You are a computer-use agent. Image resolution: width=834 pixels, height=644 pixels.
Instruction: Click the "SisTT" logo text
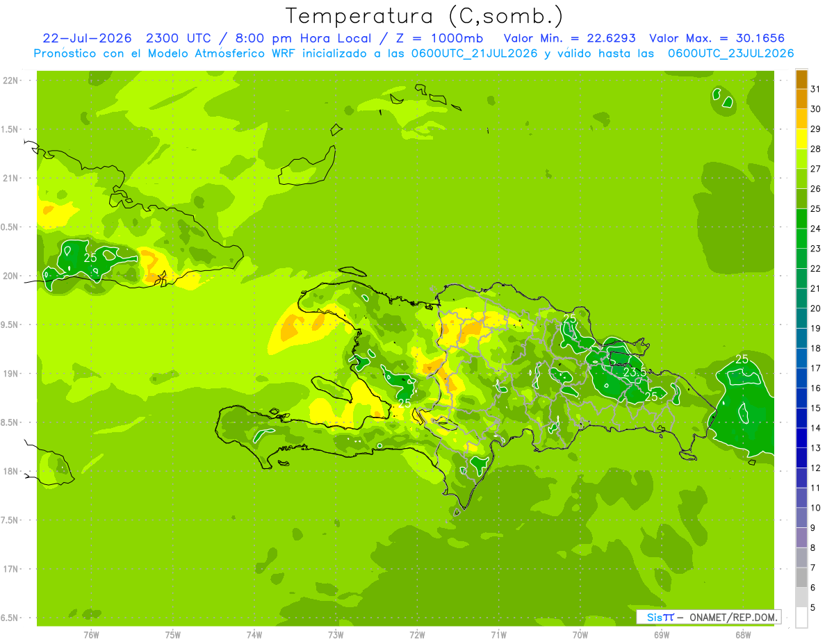(x=660, y=617)
